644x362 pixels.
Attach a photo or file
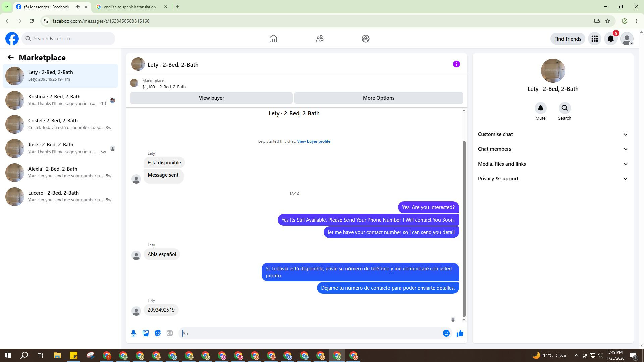click(x=146, y=333)
